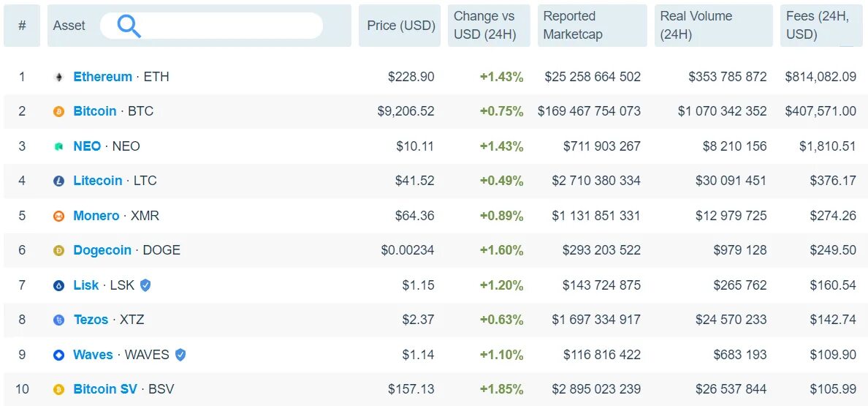
Task: Click the rank number column header
Action: pos(22,26)
